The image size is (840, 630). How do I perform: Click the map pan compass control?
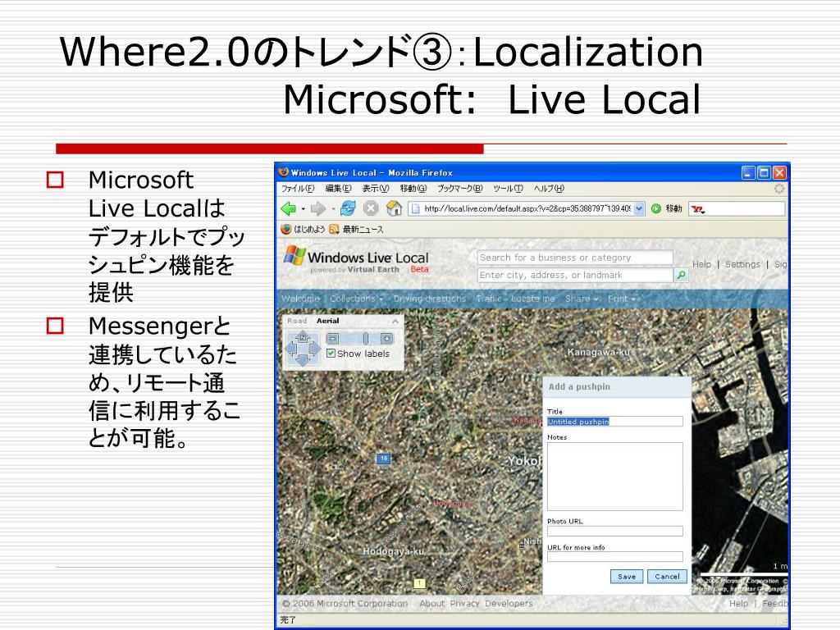(303, 349)
